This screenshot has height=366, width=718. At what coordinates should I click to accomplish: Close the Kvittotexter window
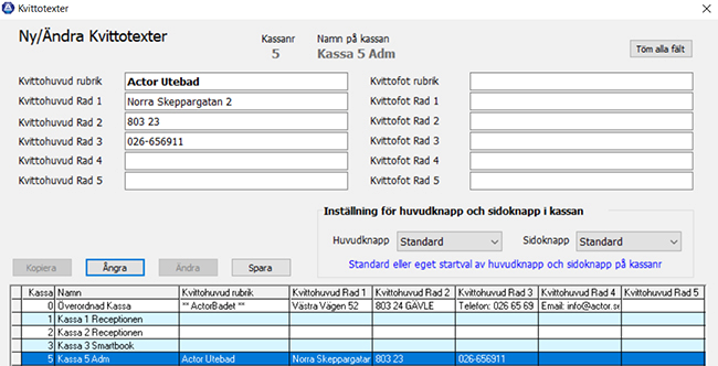coord(707,9)
